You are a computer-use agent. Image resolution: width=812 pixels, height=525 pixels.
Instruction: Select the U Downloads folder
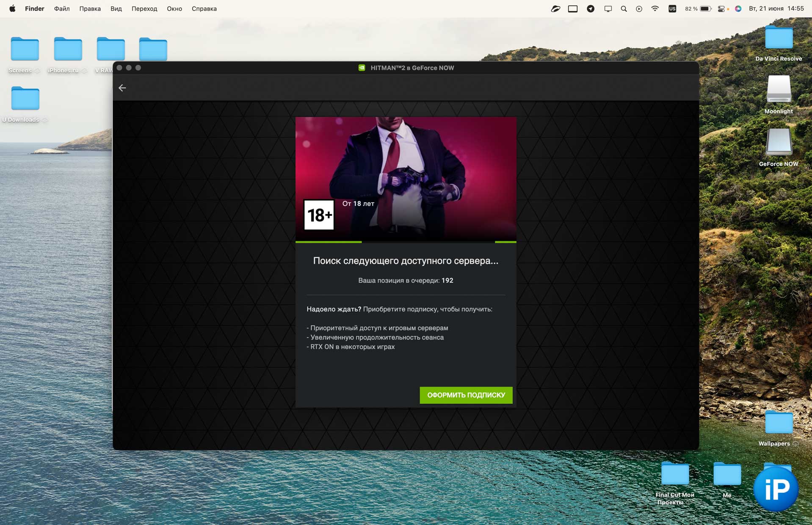[x=25, y=98]
